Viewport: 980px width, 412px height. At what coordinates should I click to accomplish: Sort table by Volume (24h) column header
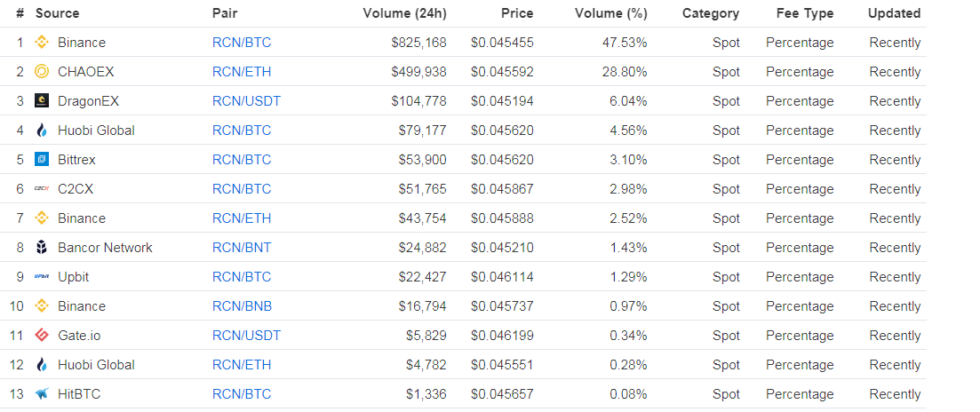pos(404,13)
